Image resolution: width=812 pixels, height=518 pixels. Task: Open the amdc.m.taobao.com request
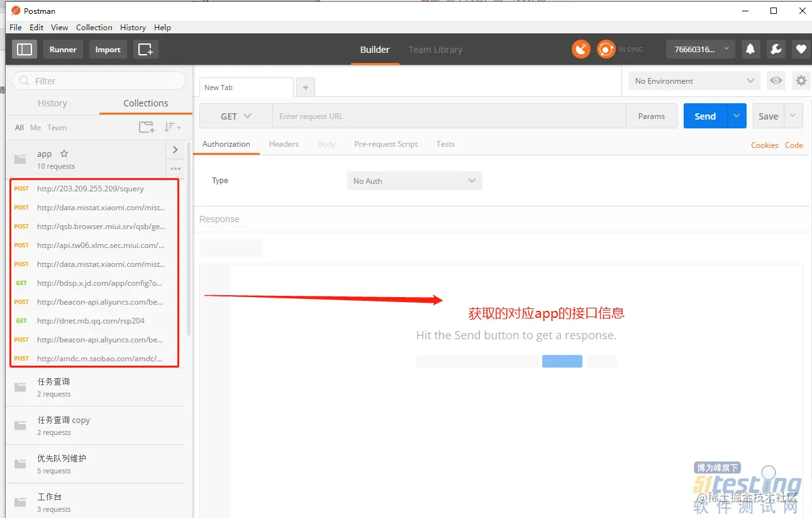pos(94,358)
